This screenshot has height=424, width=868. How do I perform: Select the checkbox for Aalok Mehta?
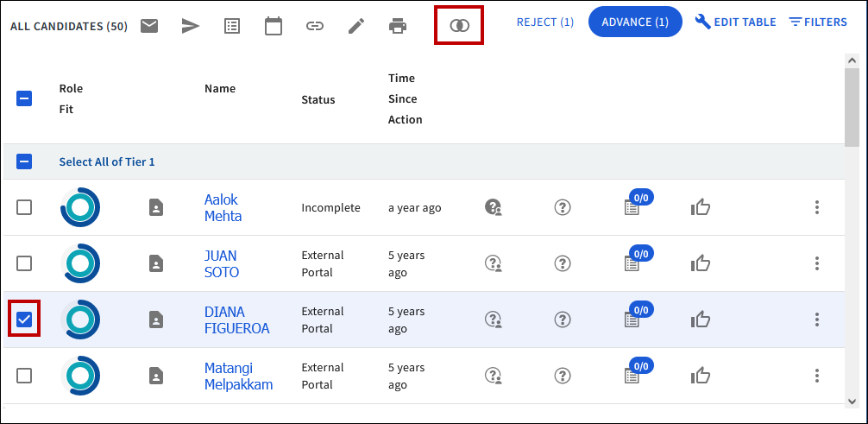(24, 207)
